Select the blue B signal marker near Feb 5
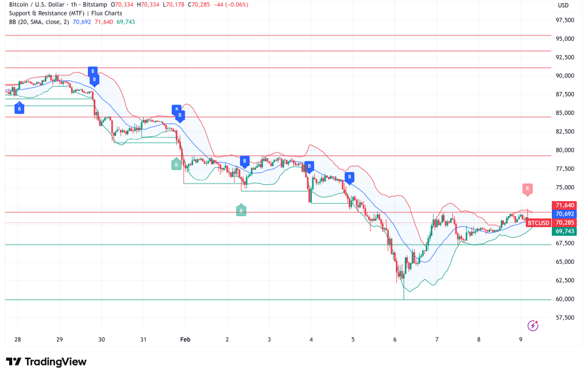588x377 pixels. pos(349,177)
